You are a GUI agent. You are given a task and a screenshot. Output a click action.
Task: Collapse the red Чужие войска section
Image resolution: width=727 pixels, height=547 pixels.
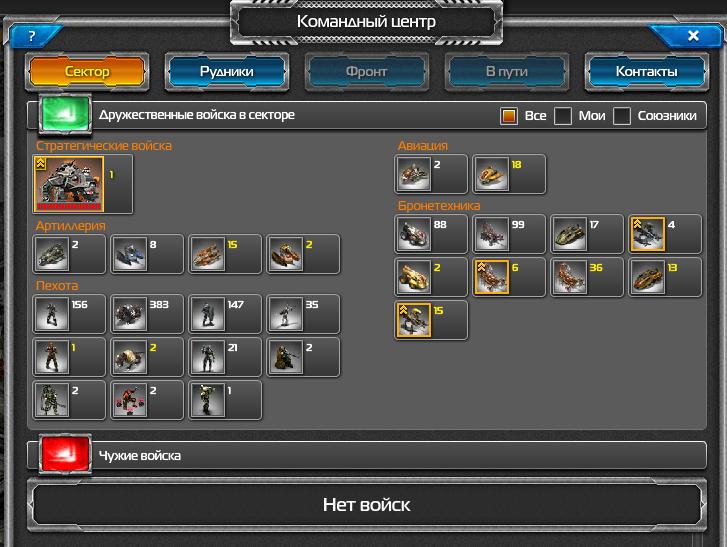tap(64, 455)
